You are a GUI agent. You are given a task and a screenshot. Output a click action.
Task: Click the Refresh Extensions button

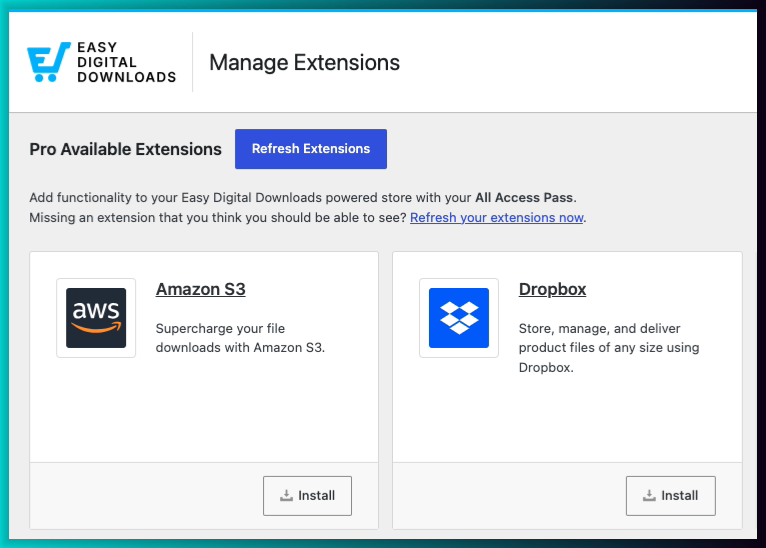click(311, 149)
